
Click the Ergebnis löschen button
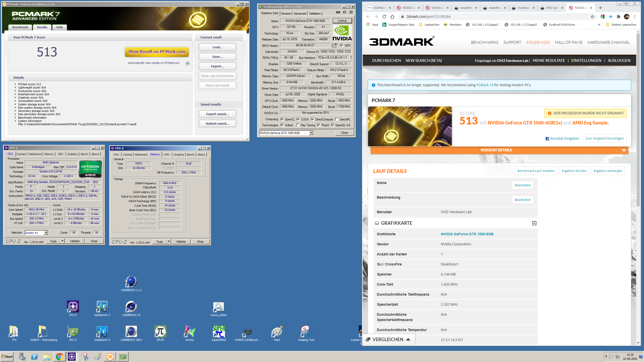click(x=574, y=171)
